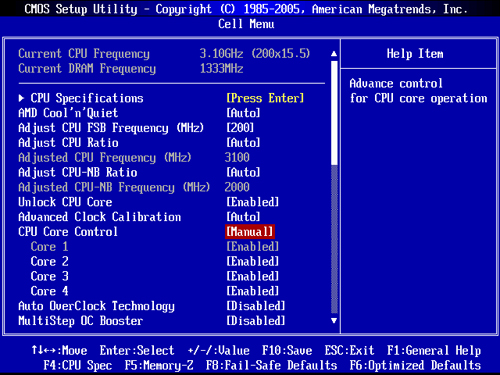Open Adjust CPU-NB Ratio Auto option

click(x=243, y=172)
